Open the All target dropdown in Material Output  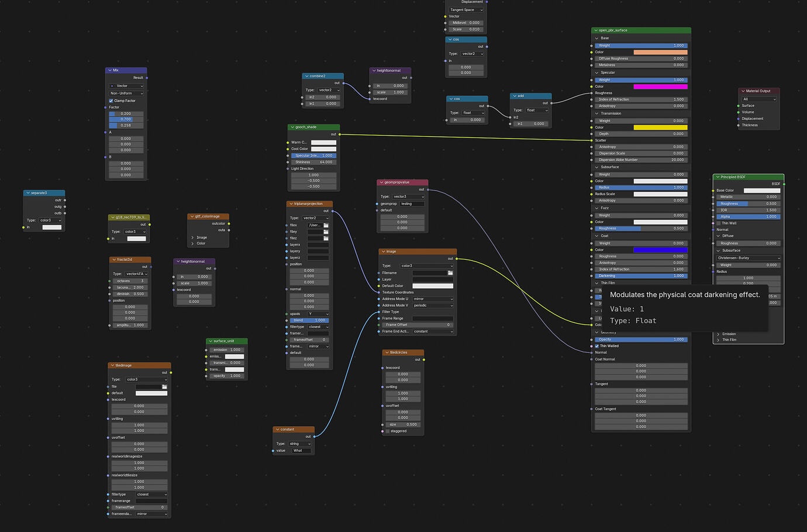(x=759, y=99)
